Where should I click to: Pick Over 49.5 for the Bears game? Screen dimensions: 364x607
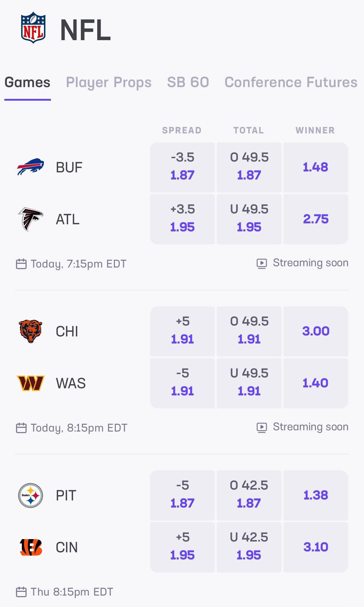point(249,331)
